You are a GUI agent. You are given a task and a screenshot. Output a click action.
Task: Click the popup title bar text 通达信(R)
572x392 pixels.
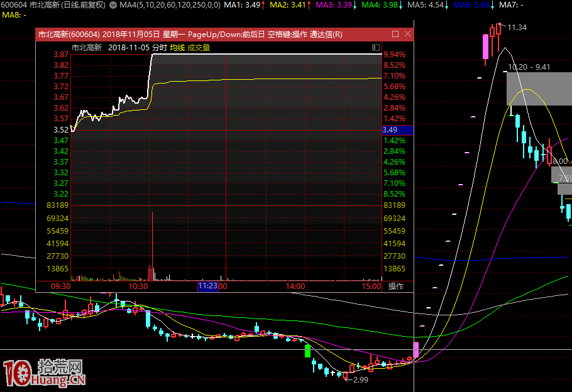(326, 35)
